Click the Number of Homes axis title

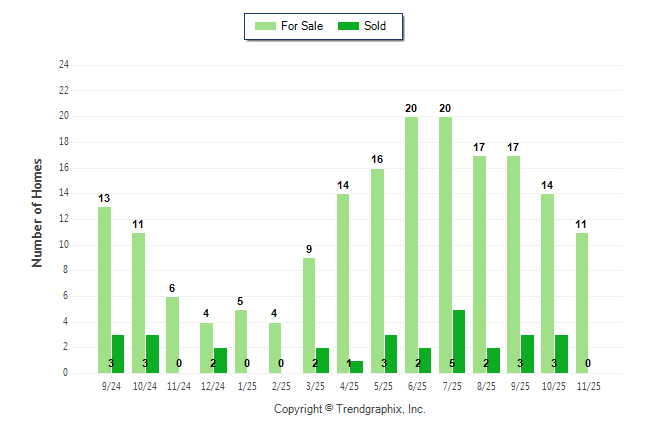(38, 212)
